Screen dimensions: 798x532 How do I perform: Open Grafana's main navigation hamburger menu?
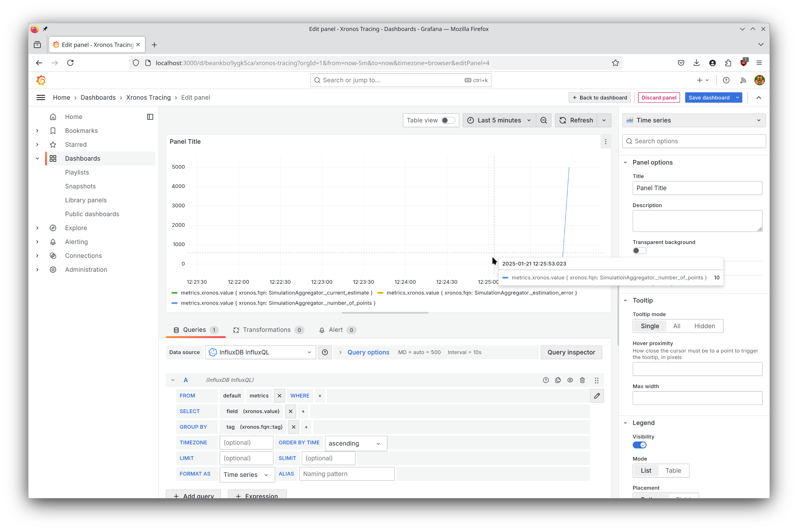[41, 97]
